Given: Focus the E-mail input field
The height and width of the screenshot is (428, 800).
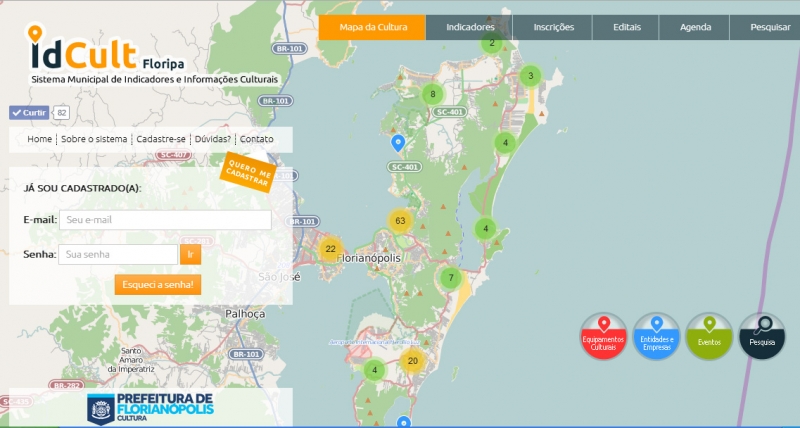Looking at the screenshot, I should 165,220.
